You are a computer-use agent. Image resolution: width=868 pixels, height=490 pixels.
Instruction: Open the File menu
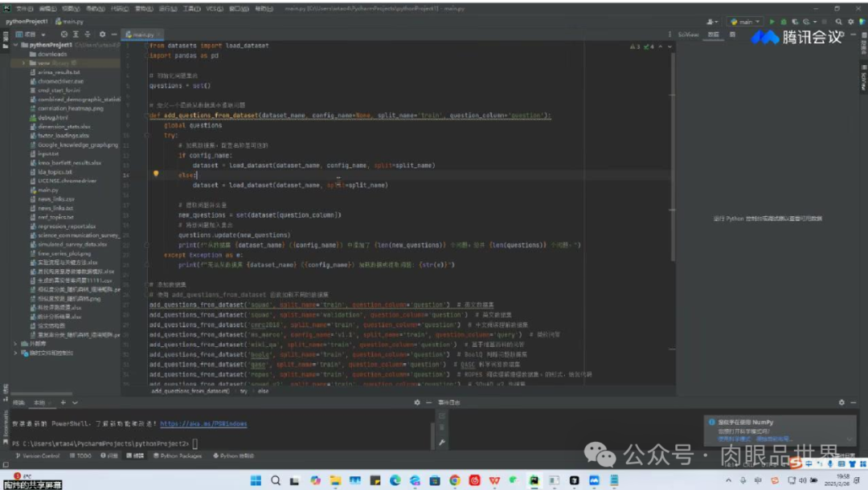24,8
